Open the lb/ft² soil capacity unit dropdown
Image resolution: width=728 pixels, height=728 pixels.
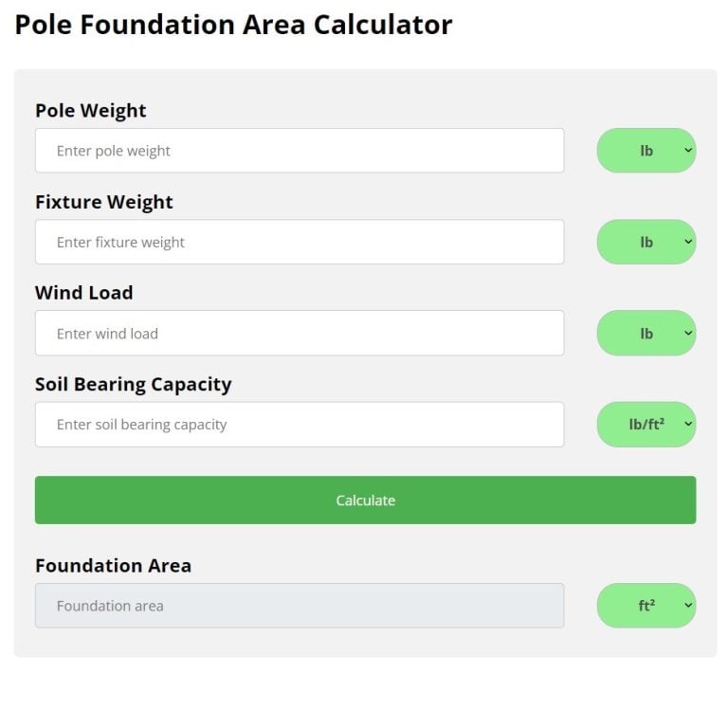(646, 425)
